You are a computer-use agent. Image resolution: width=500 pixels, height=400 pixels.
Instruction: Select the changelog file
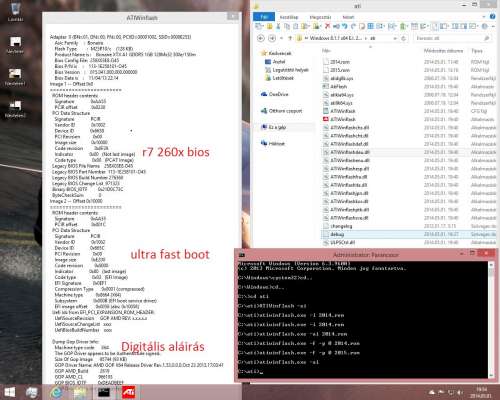(337, 226)
